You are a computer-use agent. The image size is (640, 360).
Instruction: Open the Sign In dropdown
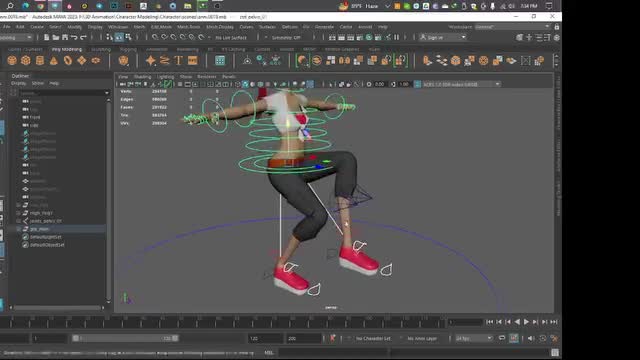point(442,38)
